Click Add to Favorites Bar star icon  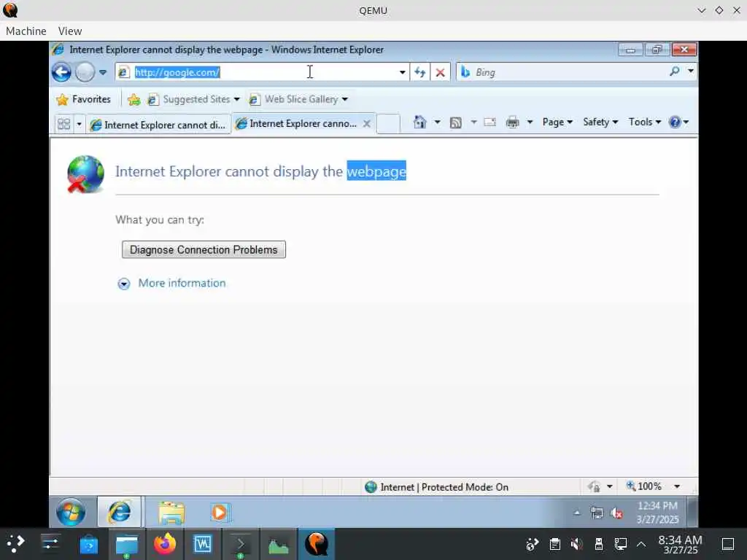coord(134,99)
